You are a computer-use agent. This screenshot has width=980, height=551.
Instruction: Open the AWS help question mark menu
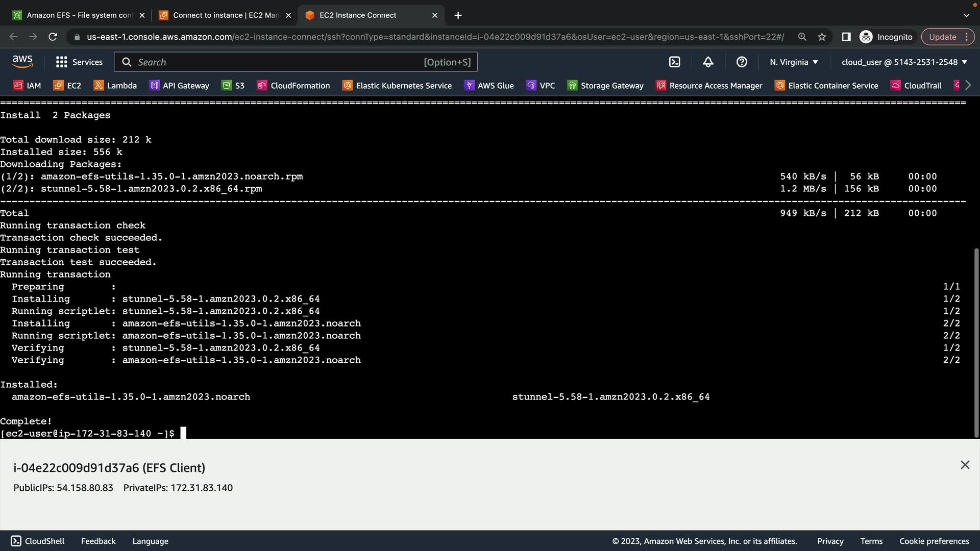point(742,62)
